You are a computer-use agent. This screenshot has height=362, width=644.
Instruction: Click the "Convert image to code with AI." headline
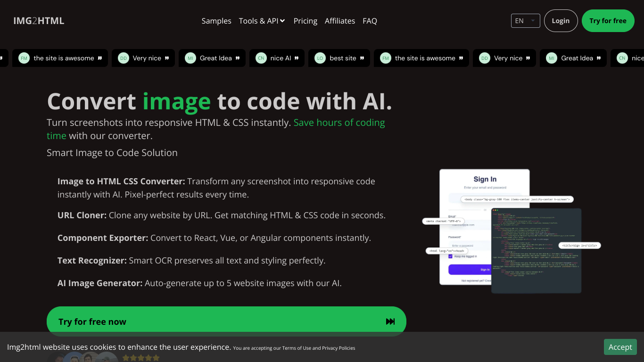[x=219, y=101]
